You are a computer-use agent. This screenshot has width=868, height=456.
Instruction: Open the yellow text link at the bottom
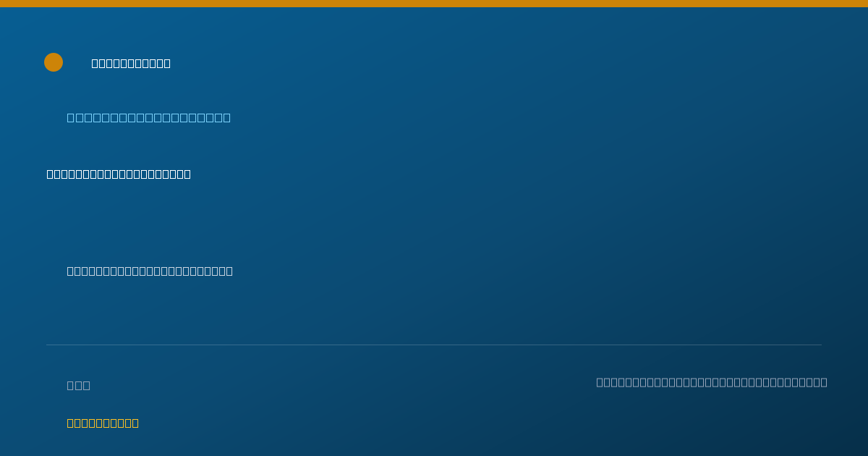pyautogui.click(x=103, y=423)
